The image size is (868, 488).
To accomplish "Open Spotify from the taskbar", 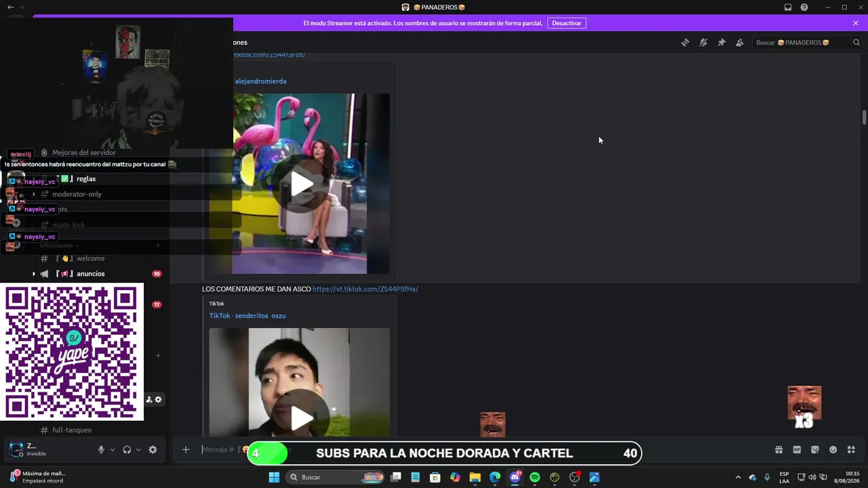I will point(534,477).
